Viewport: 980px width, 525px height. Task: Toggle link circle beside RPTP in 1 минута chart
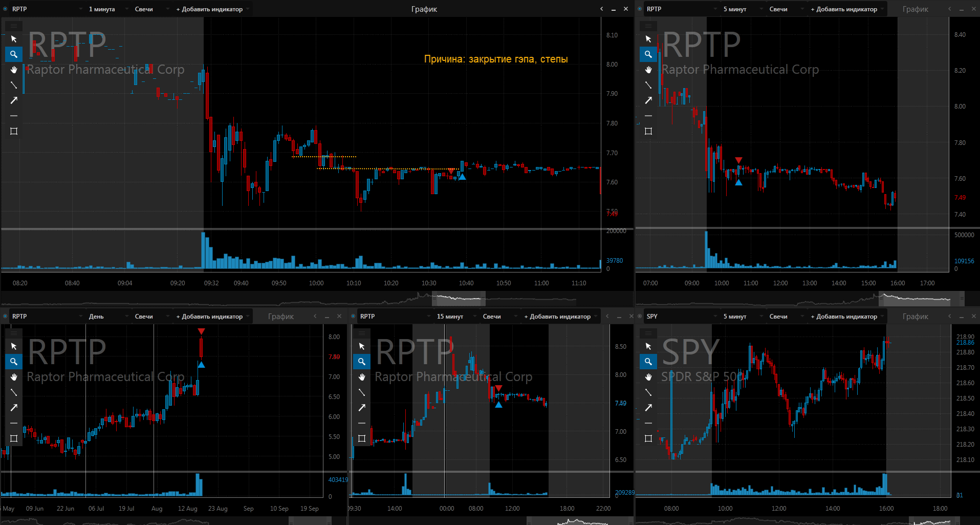coord(5,9)
